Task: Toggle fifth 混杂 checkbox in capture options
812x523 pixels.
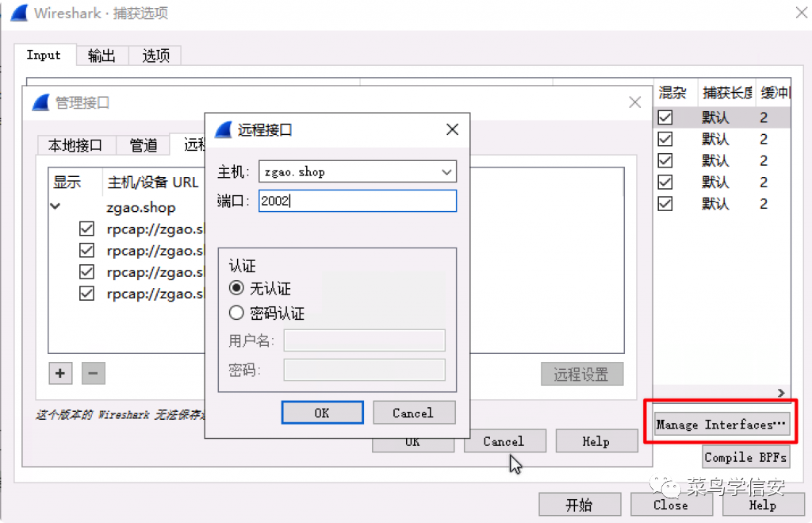Action: [x=665, y=204]
